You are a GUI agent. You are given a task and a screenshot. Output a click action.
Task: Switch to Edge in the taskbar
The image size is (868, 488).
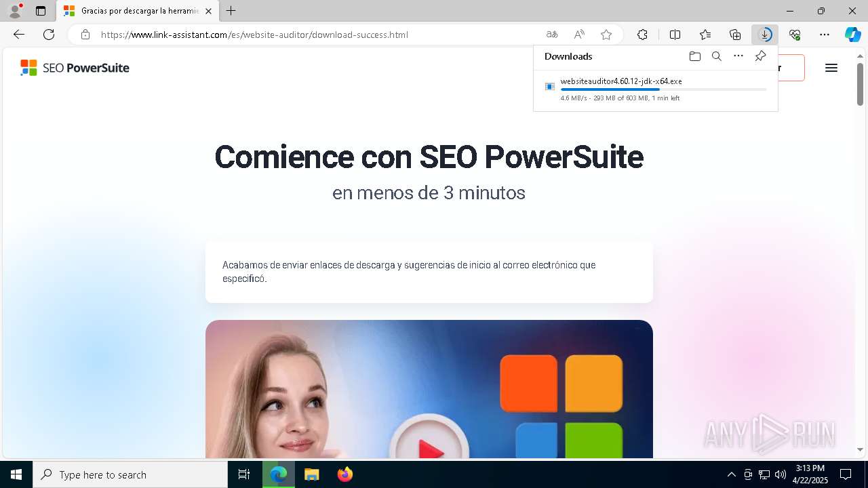(x=279, y=474)
